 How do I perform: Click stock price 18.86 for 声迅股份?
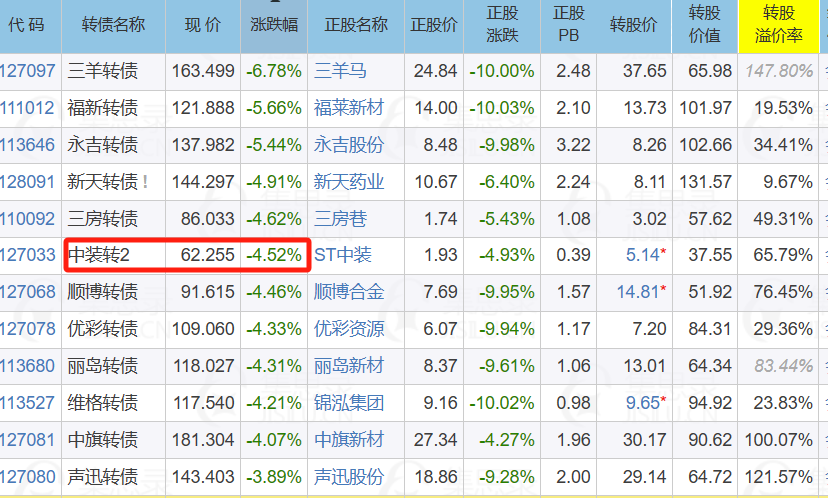click(436, 477)
